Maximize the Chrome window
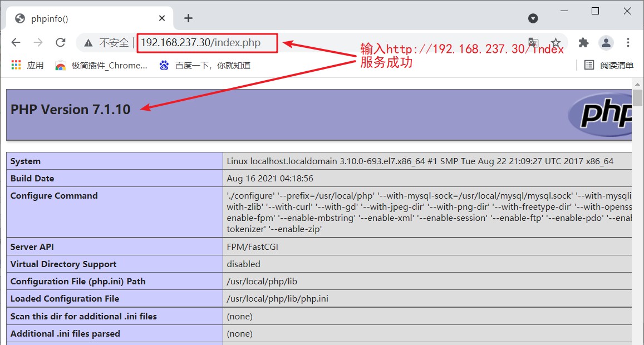The height and width of the screenshot is (345, 644). pyautogui.click(x=595, y=11)
